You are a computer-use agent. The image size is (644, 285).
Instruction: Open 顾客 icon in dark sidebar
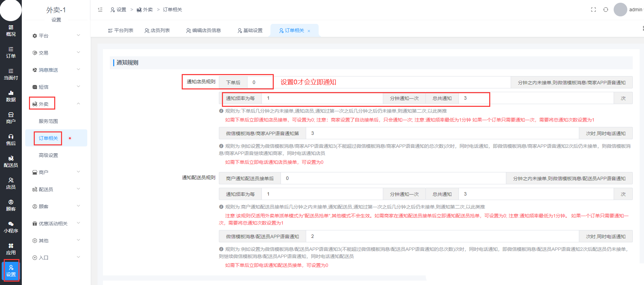11,205
